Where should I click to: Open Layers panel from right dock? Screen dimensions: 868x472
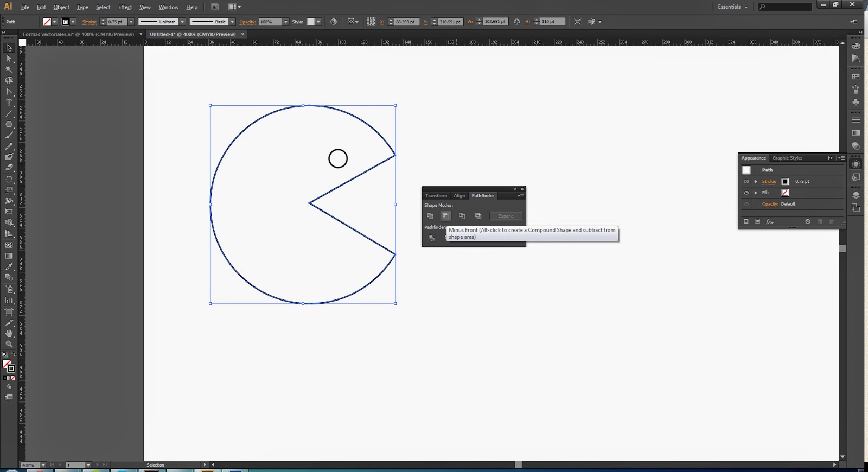pyautogui.click(x=856, y=195)
